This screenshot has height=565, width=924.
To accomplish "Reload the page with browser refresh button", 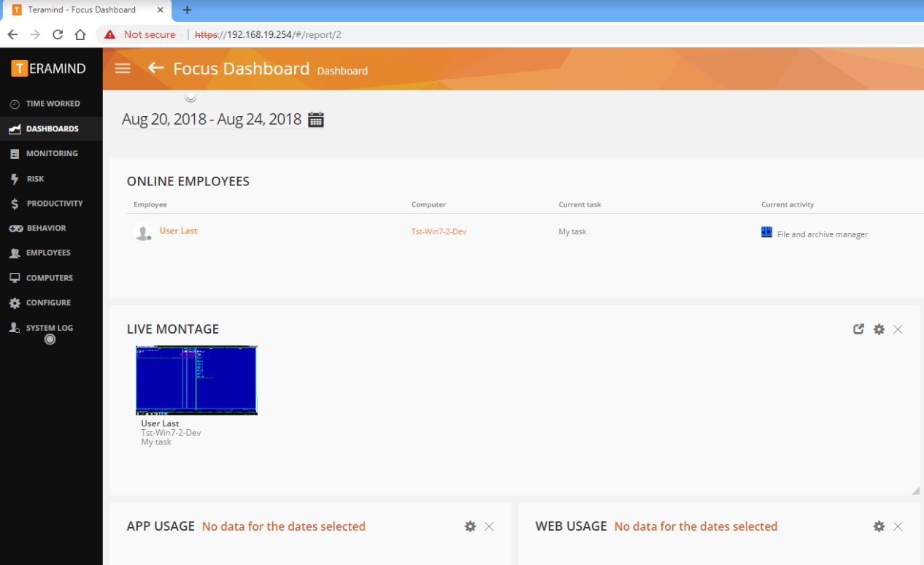I will coord(58,34).
